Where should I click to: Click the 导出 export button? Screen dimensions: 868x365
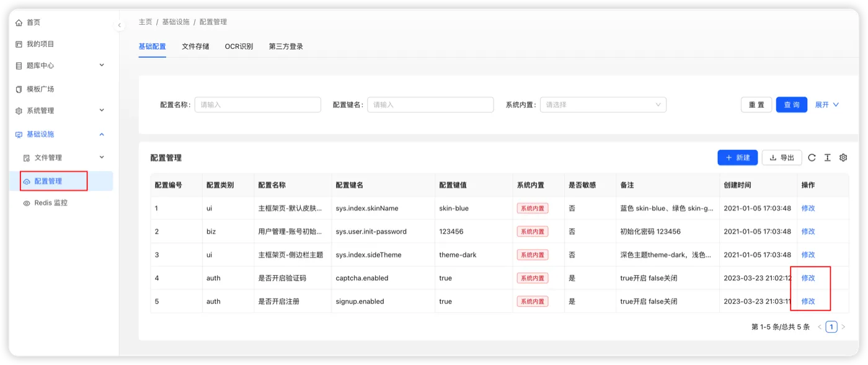pos(782,158)
